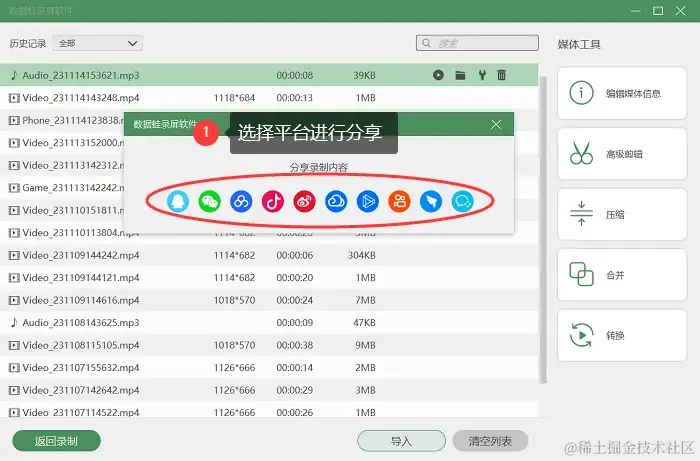This screenshot has width=700, height=461.
Task: Click the 媒体工具 panel heading
Action: click(x=579, y=44)
